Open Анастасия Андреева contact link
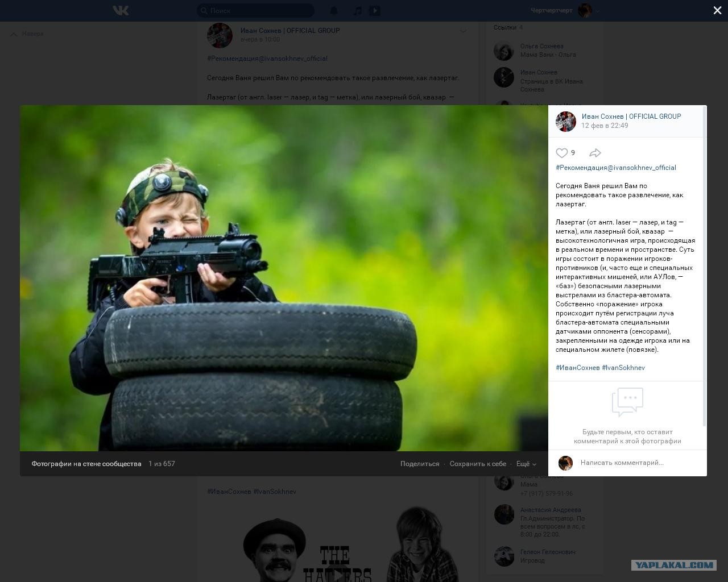This screenshot has width=728, height=582. (x=551, y=510)
